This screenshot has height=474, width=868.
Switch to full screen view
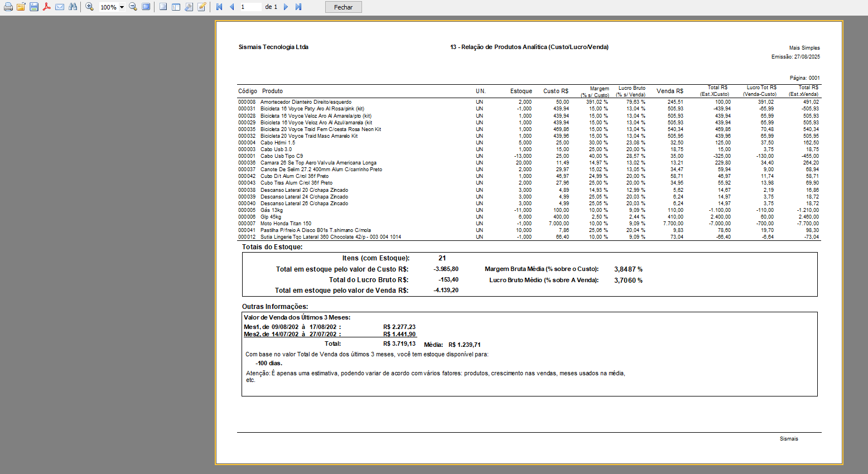pos(146,7)
